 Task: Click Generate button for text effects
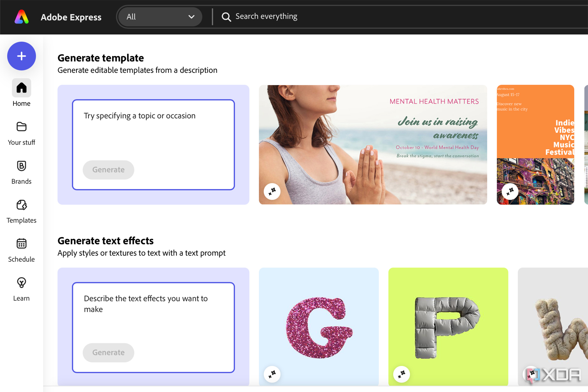tap(108, 352)
